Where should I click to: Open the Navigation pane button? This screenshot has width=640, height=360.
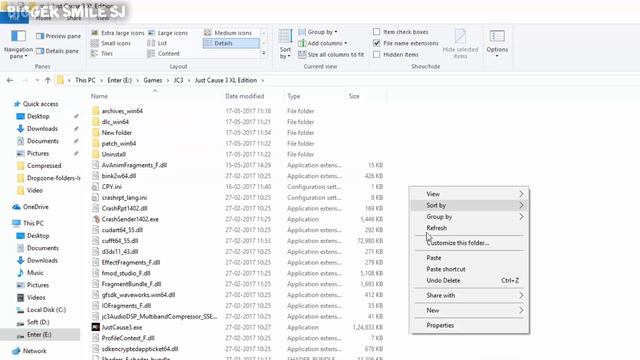[18, 44]
